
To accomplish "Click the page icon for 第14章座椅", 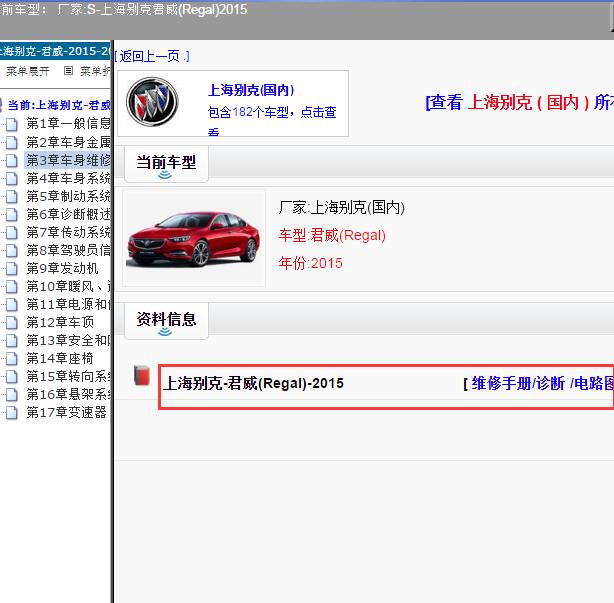I will click(12, 359).
